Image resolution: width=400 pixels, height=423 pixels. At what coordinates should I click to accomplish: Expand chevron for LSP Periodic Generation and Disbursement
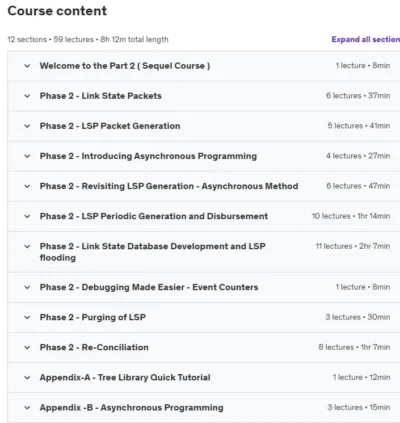pyautogui.click(x=27, y=216)
